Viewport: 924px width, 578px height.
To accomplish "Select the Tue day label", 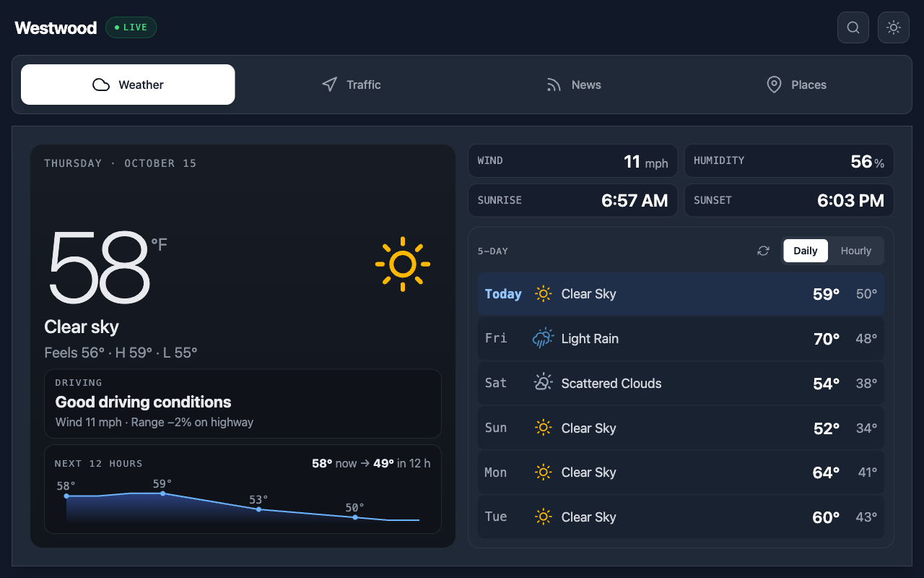I will [x=496, y=517].
